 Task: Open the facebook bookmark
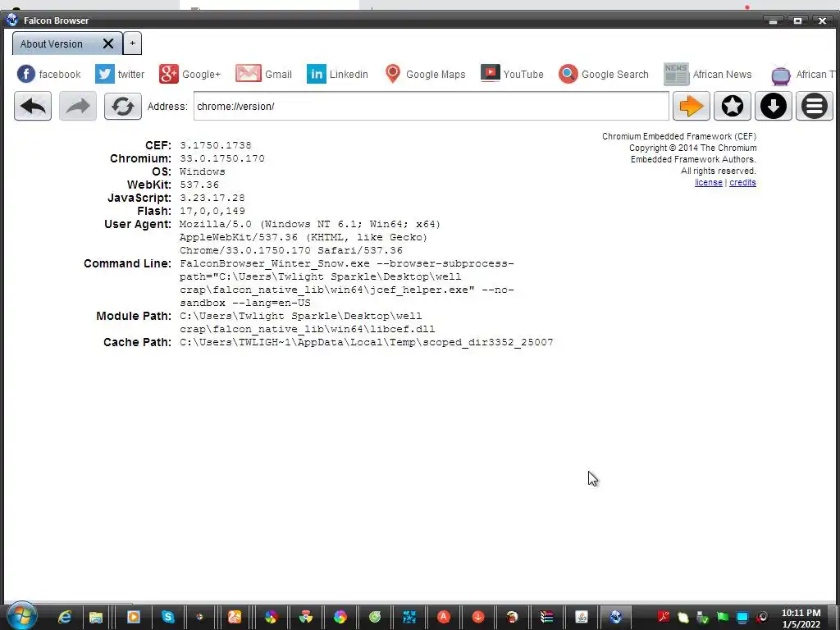[x=48, y=74]
